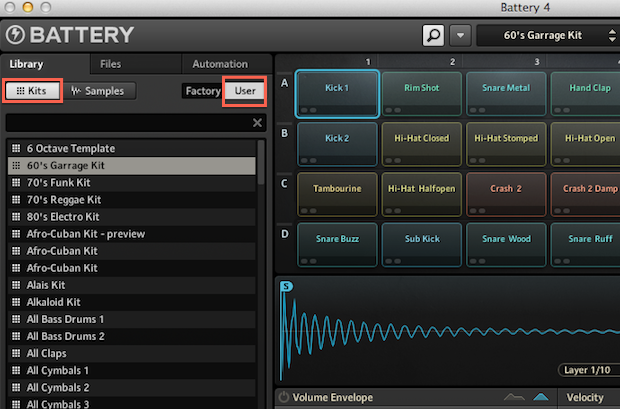Select the Hi-Hat Closed pad
Viewport: 620px width, 409px height.
coord(422,144)
